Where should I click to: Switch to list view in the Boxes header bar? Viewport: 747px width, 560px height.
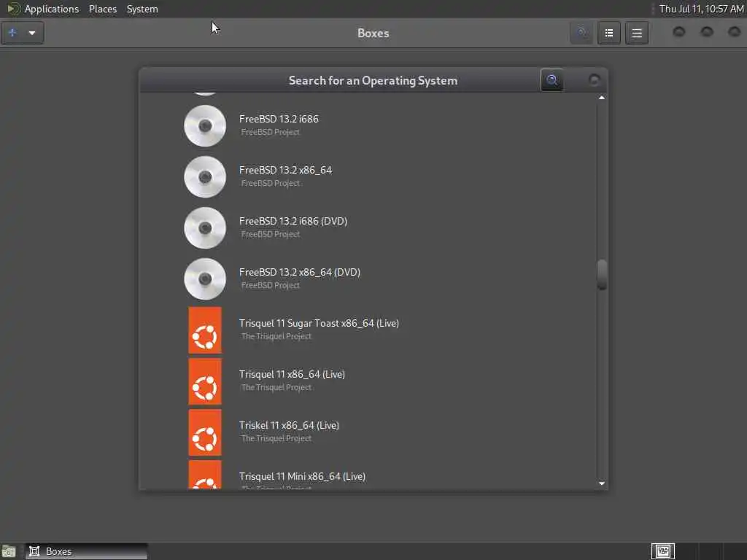[609, 33]
